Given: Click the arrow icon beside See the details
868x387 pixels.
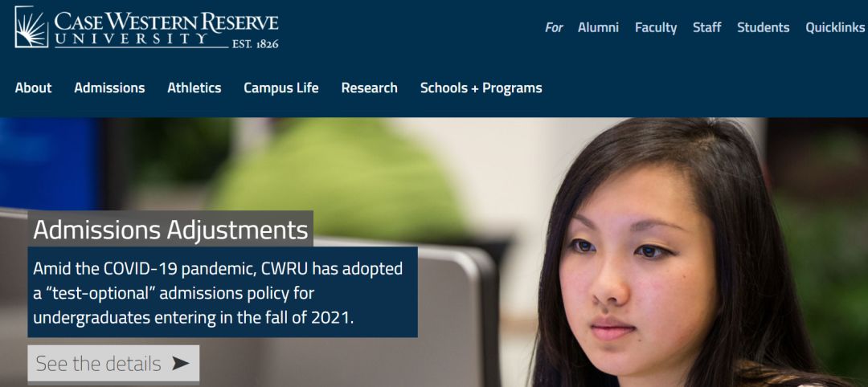Looking at the screenshot, I should (181, 364).
